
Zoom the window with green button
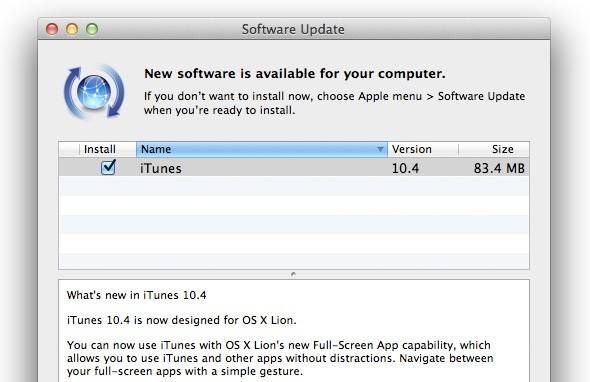pyautogui.click(x=92, y=29)
